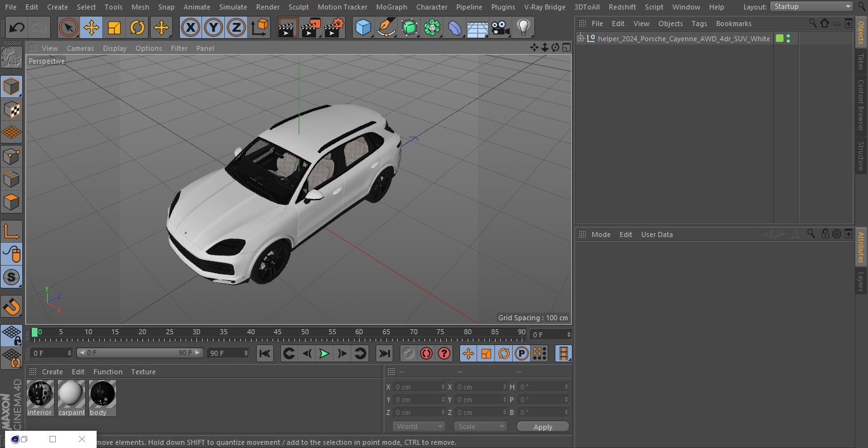868x448 pixels.
Task: Open the V-Ray Bridge menu
Action: 545,7
